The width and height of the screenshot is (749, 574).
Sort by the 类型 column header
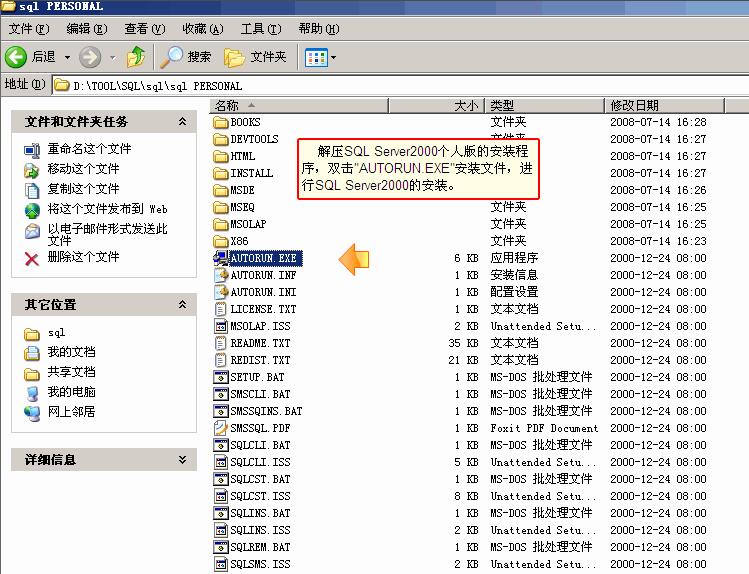(x=545, y=106)
